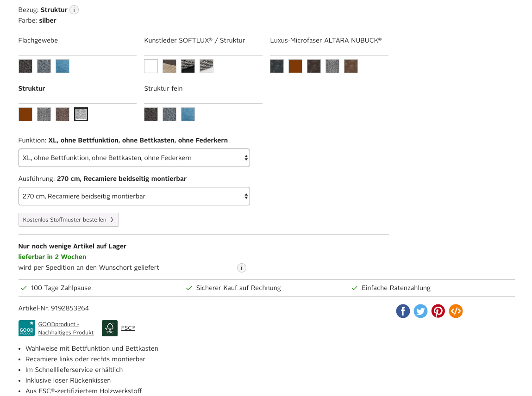
Task: Open info icon next to Bezug Struktur
Action: pyautogui.click(x=74, y=10)
